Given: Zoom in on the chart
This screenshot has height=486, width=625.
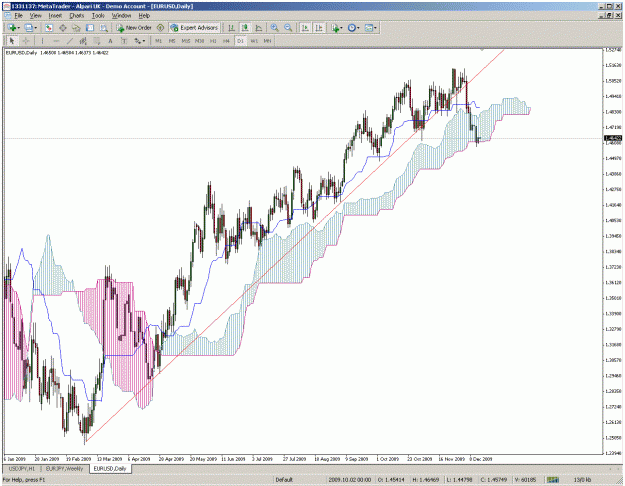Looking at the screenshot, I should click(x=274, y=28).
